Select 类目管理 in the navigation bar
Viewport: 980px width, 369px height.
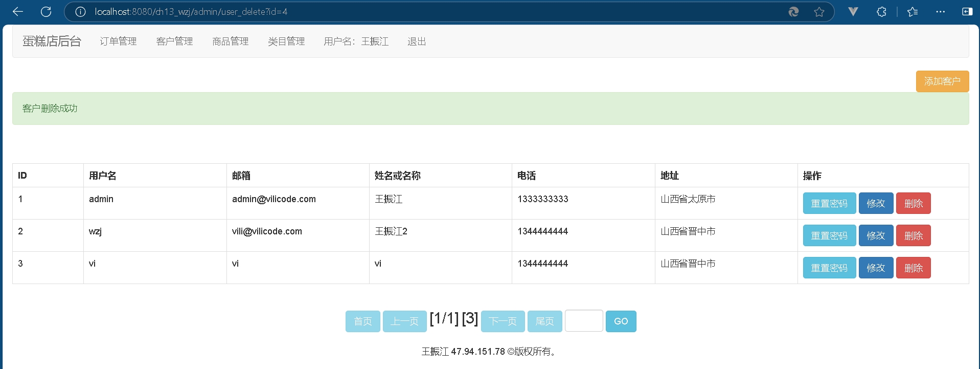[x=286, y=41]
